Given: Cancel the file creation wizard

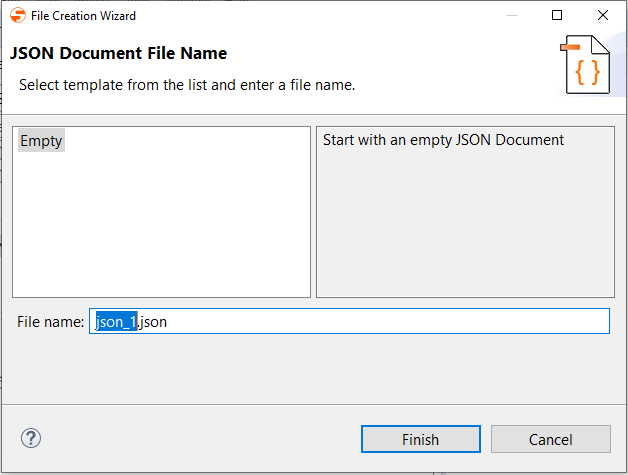Looking at the screenshot, I should point(550,439).
